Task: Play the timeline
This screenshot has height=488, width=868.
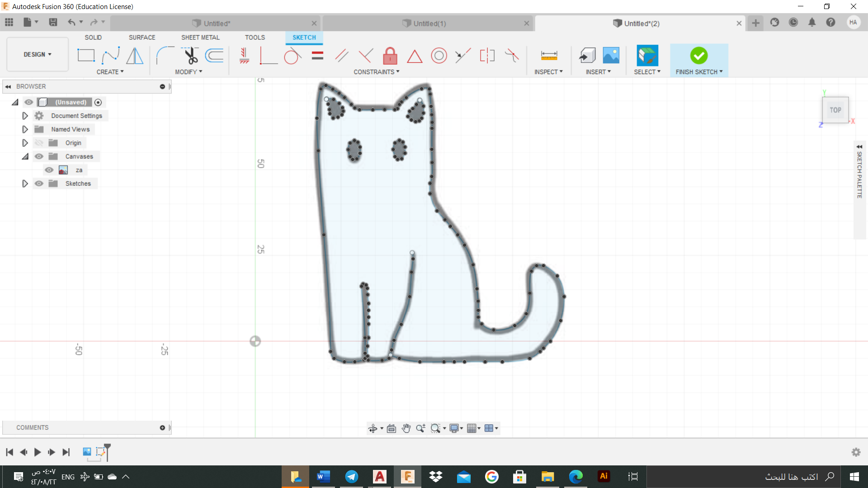Action: pos(38,452)
